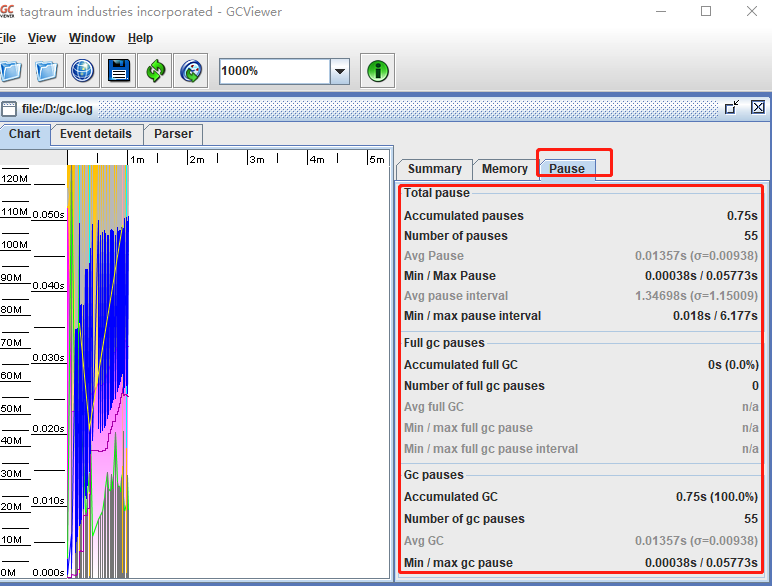
Task: Export data with the floppy disk icon
Action: point(119,71)
